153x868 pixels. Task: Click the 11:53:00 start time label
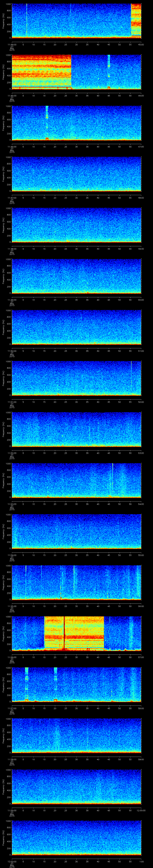tap(12, 504)
